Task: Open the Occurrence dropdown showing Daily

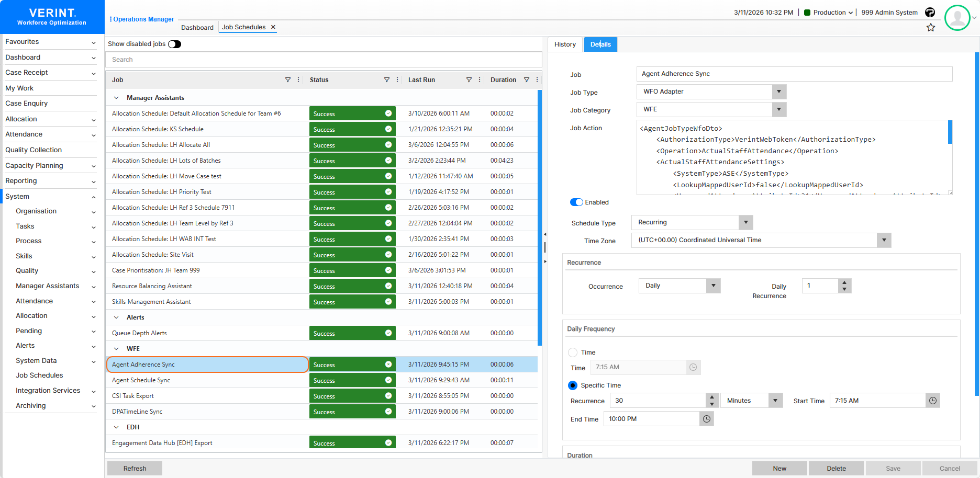Action: (x=713, y=286)
